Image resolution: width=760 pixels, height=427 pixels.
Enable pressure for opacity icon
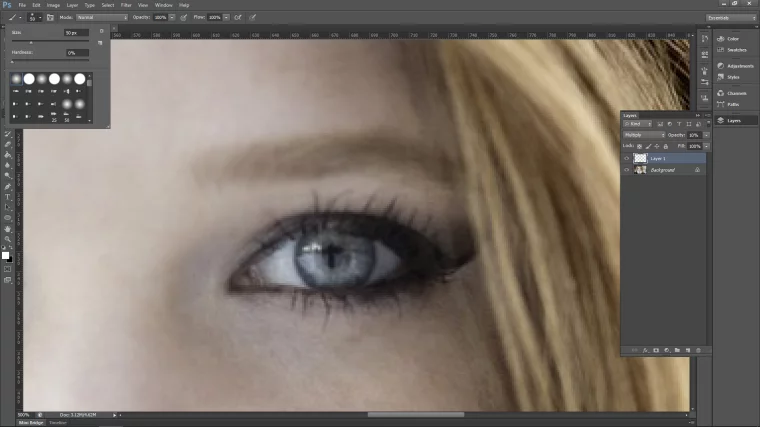tap(184, 17)
